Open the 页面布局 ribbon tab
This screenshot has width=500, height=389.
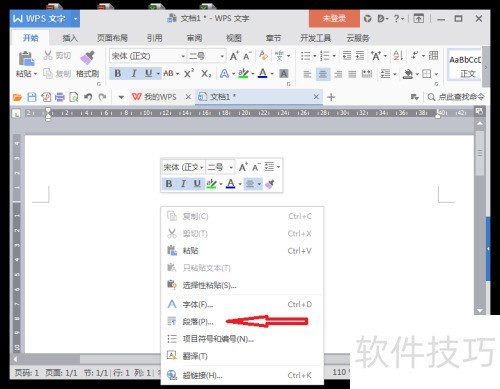click(112, 38)
